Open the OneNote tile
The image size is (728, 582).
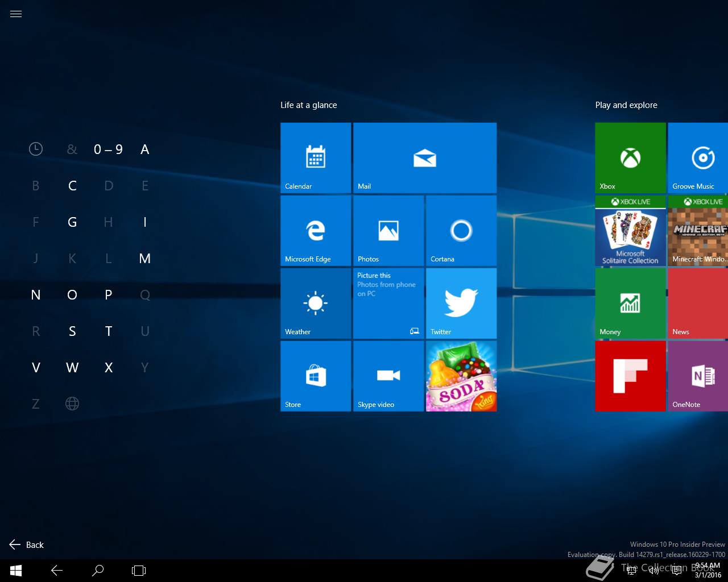(x=698, y=376)
